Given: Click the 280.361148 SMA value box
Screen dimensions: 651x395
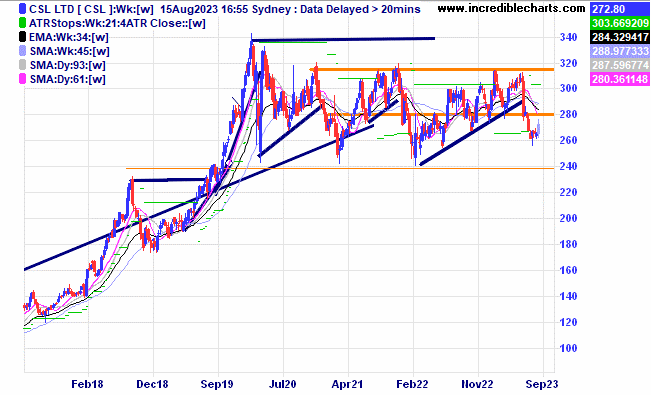Looking at the screenshot, I should coord(620,79).
